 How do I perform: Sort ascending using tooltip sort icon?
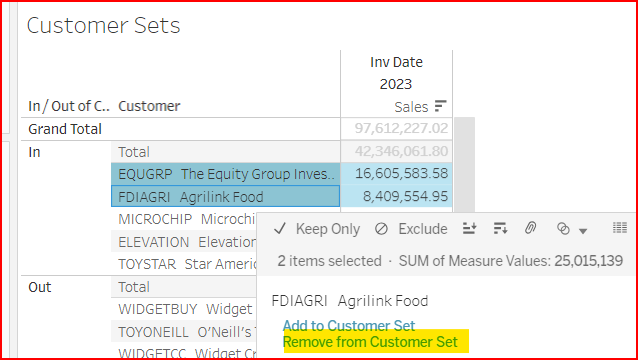pos(470,229)
